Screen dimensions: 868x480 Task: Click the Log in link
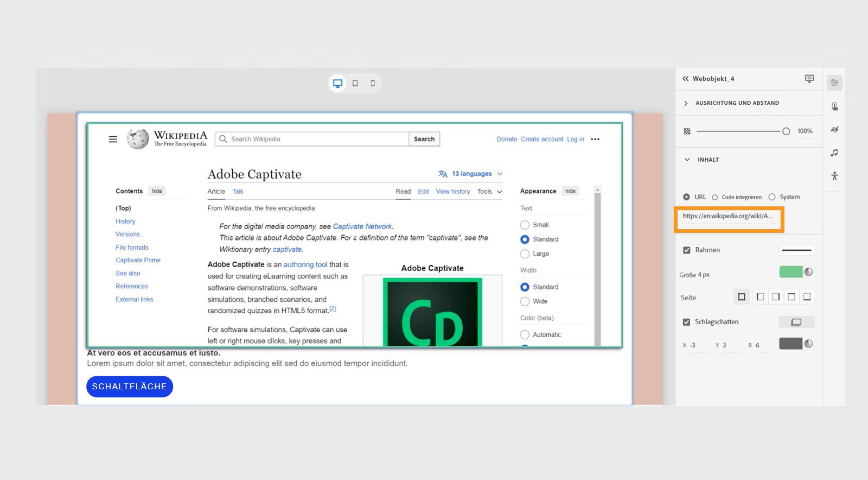pyautogui.click(x=576, y=140)
